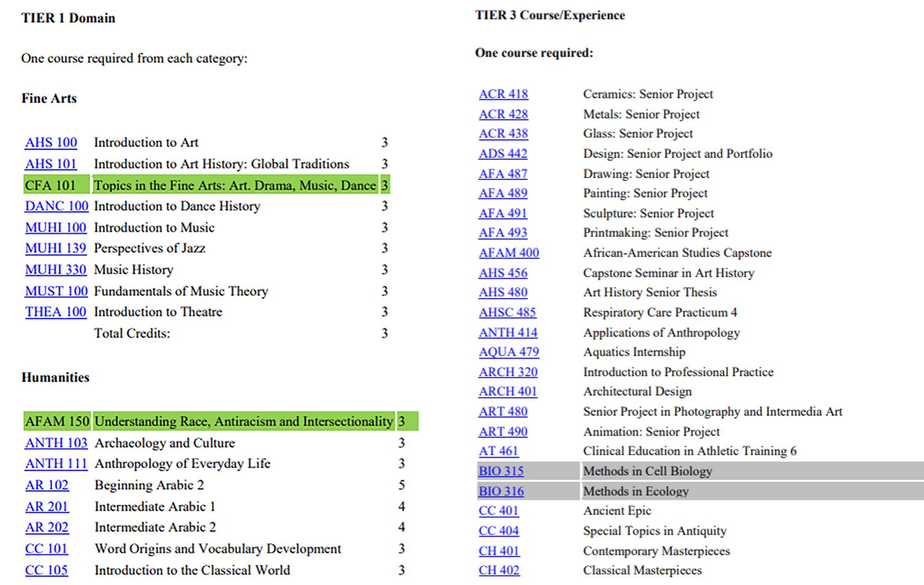Click the DANC 100 course link
Screen dimensions: 924x585
tap(56, 206)
